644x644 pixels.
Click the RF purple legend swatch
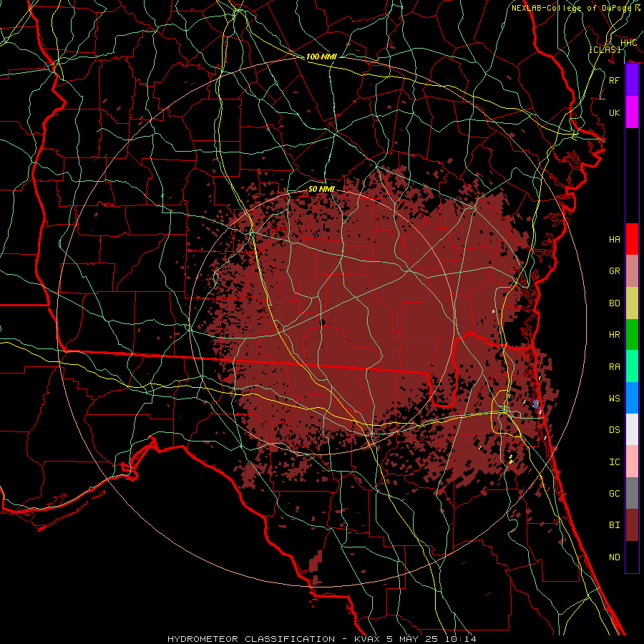632,80
